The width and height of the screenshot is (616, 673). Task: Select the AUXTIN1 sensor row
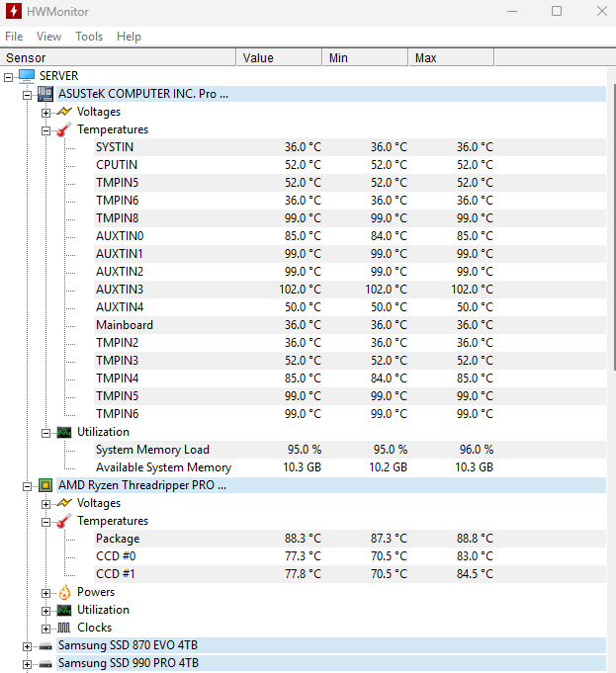pyautogui.click(x=350, y=254)
